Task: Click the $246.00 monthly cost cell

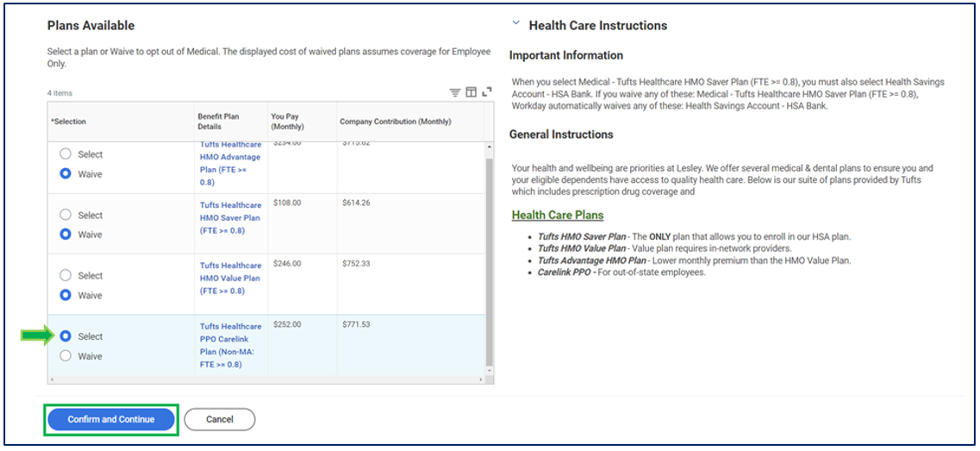Action: pos(287,263)
